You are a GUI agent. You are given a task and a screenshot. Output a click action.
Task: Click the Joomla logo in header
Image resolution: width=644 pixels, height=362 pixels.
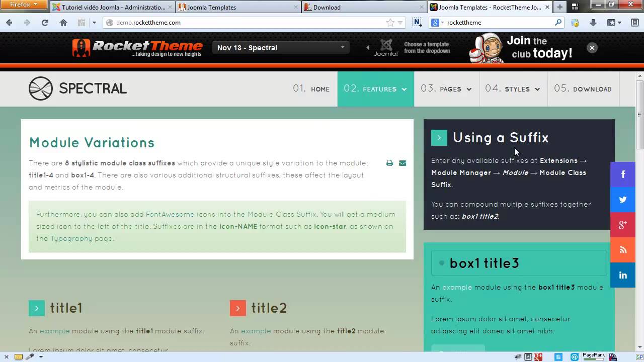pos(386,48)
